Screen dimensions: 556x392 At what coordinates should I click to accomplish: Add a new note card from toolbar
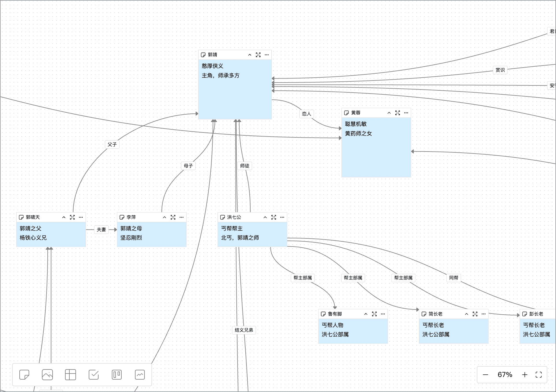click(24, 375)
